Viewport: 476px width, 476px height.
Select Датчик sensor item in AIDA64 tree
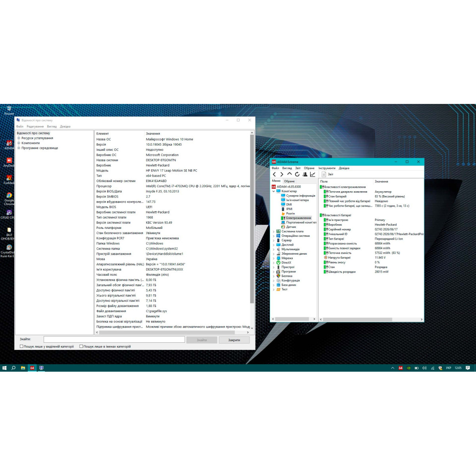click(288, 227)
